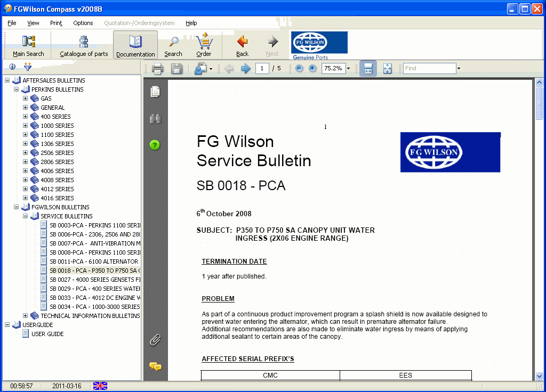This screenshot has height=392, width=546.
Task: Save a copy with the floppy icon
Action: pos(176,69)
